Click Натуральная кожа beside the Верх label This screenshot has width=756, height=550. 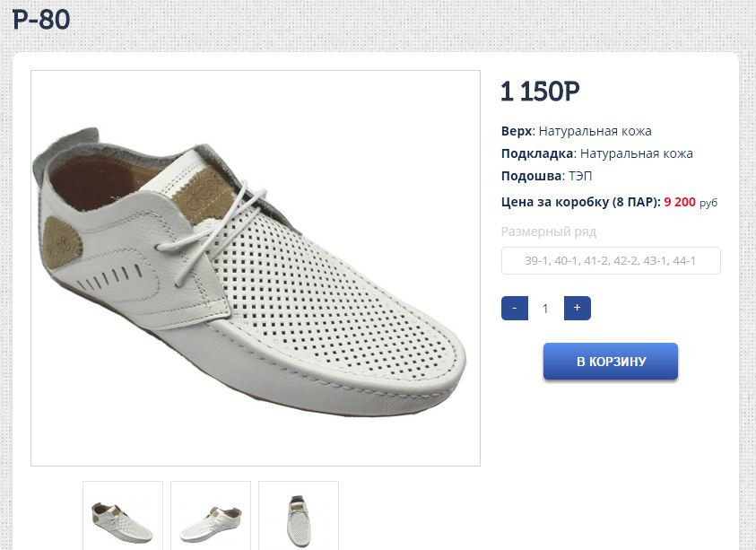tap(595, 131)
